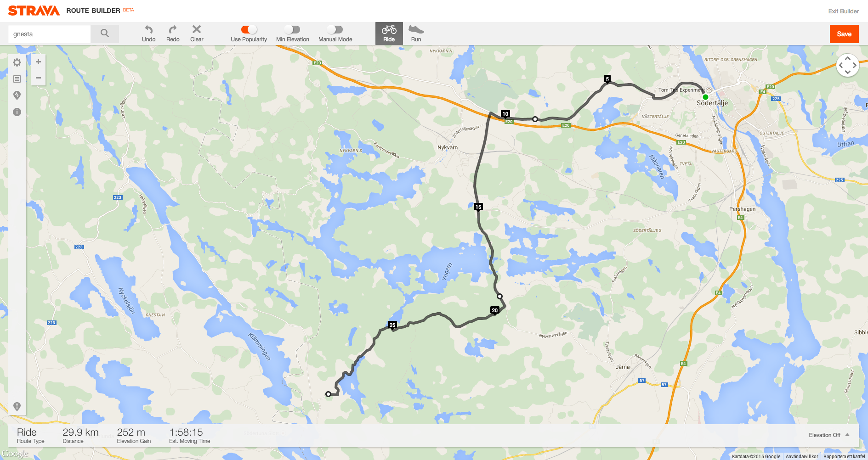Save the route
The width and height of the screenshot is (868, 460).
pos(844,34)
